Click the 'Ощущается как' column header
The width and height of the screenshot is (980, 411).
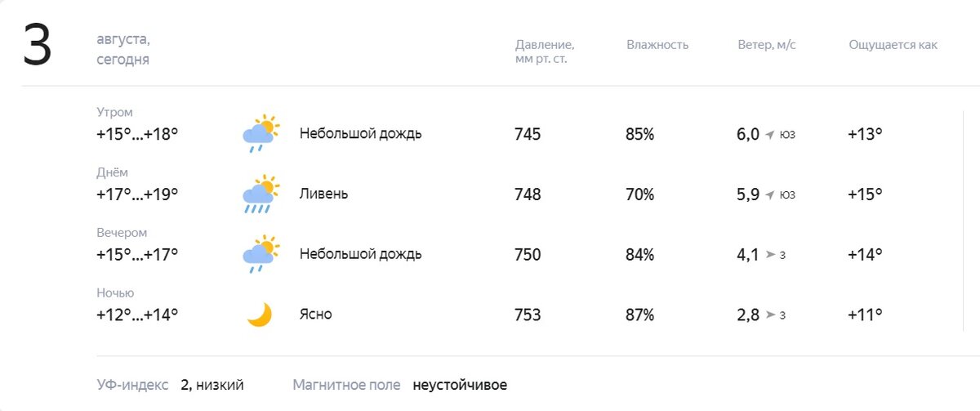[893, 45]
